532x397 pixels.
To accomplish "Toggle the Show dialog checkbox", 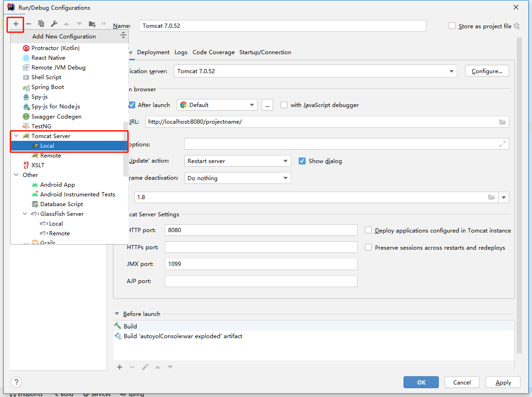I will click(x=302, y=161).
